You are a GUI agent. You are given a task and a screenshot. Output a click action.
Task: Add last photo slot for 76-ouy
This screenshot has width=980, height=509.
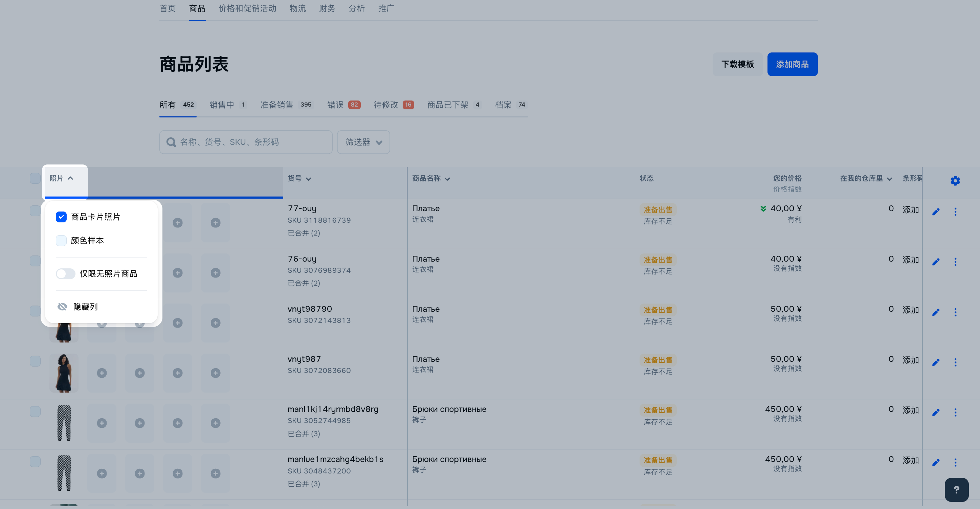click(215, 273)
